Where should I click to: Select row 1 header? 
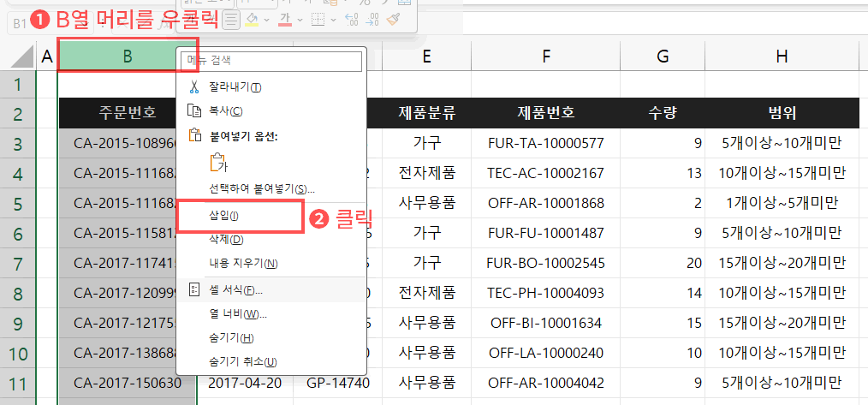point(17,85)
